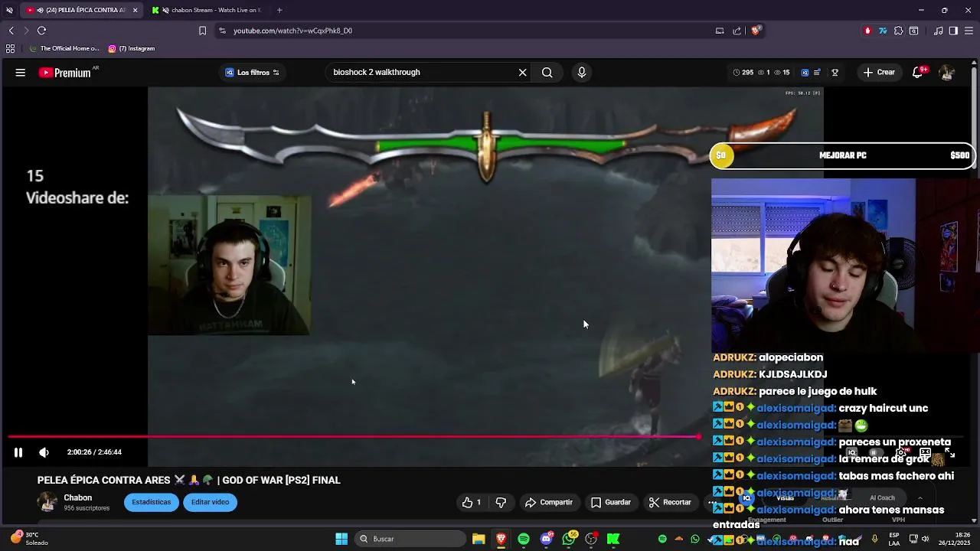The width and height of the screenshot is (980, 551).
Task: Dislike the video with thumbs down
Action: (501, 502)
